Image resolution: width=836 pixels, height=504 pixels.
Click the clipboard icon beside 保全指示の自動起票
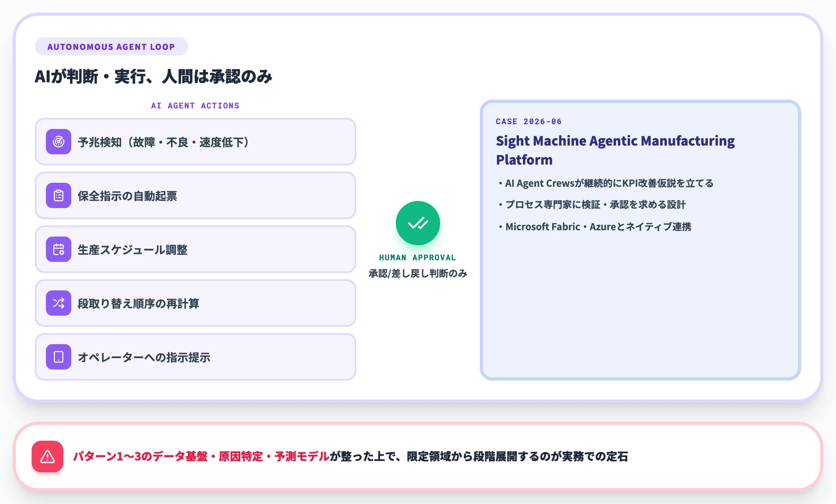click(x=59, y=195)
